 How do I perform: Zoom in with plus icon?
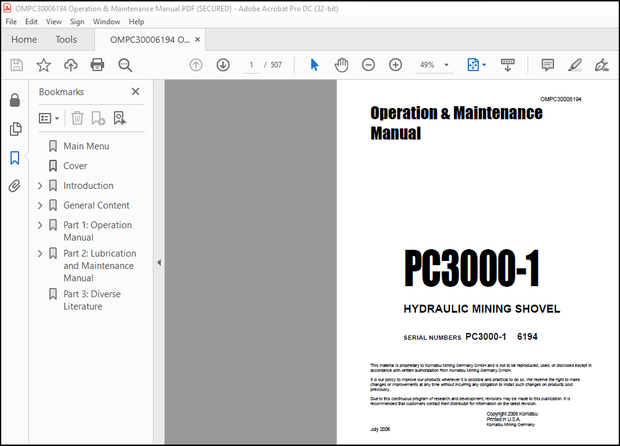(x=395, y=65)
